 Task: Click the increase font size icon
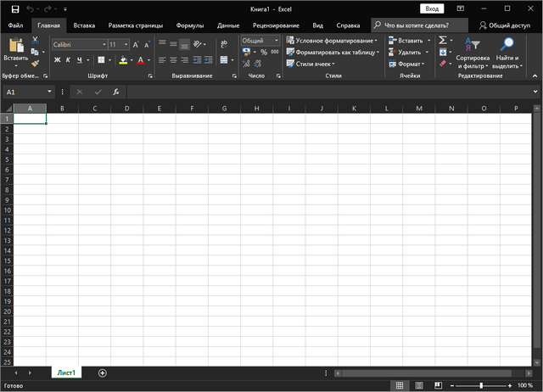[x=135, y=44]
